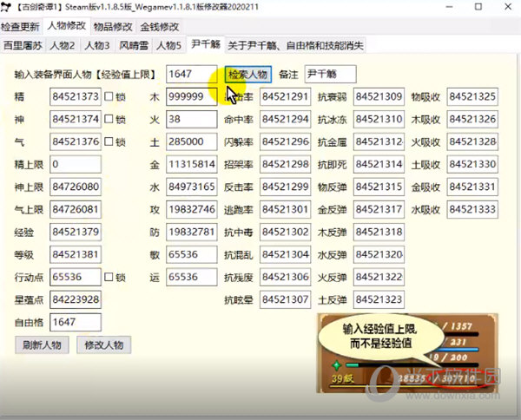Click the 金 attribute field showing 11315814
This screenshot has height=420, width=521.
192,164
